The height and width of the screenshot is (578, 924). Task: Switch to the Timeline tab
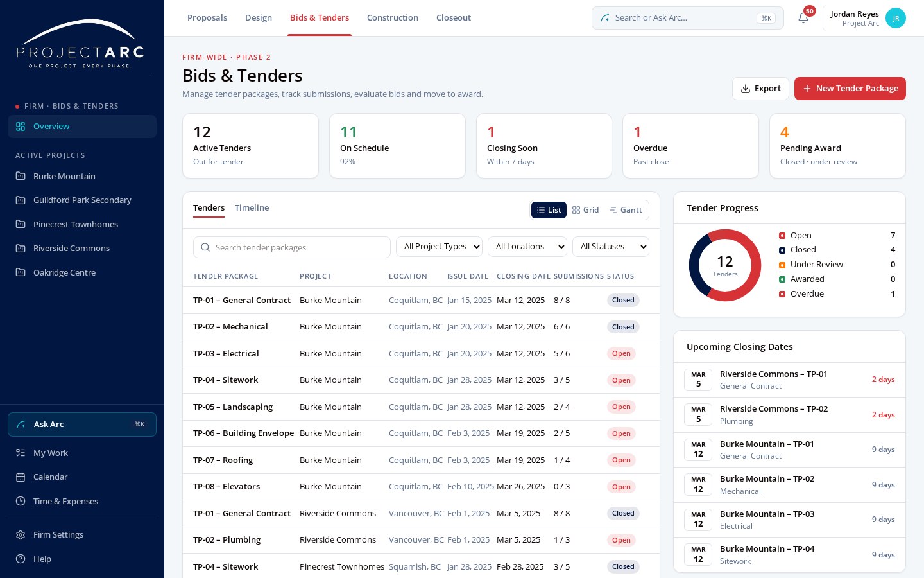coord(252,208)
